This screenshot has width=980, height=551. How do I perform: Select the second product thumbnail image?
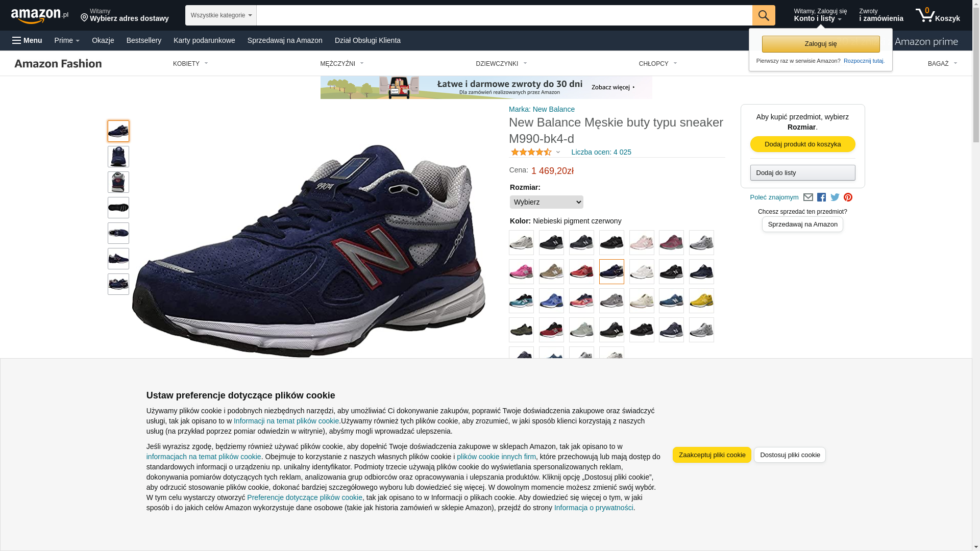(118, 157)
